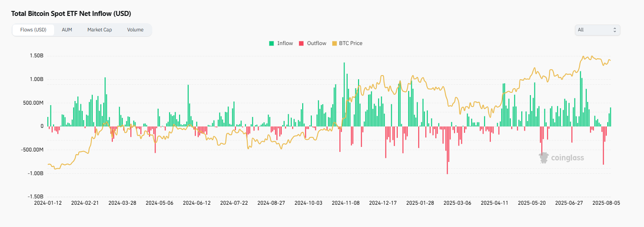The height and width of the screenshot is (227, 644).
Task: Open the Market Cap tab
Action: [100, 30]
